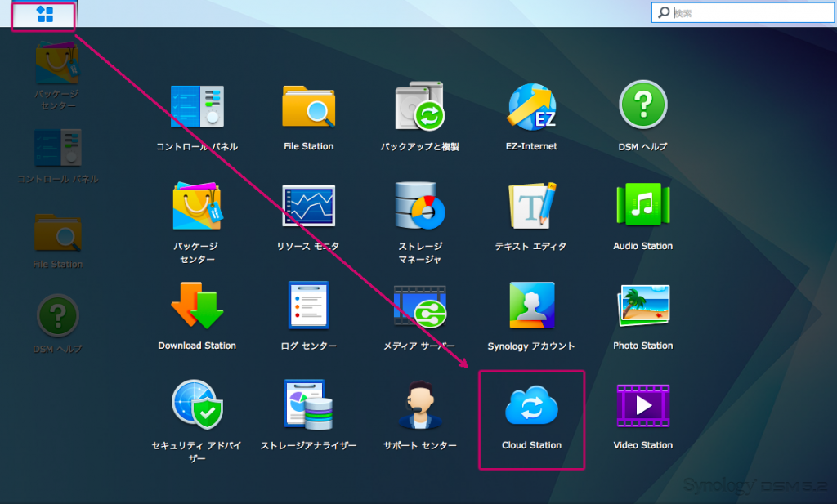Viewport: 837px width, 504px height.
Task: Start セキュリティ アドバイザー (Security Advisor)
Action: [197, 406]
